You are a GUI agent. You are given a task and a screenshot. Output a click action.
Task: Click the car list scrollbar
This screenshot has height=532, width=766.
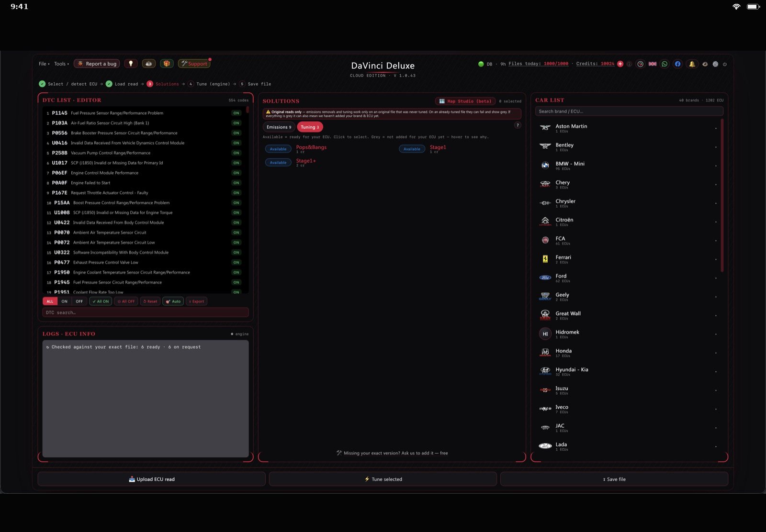point(722,196)
